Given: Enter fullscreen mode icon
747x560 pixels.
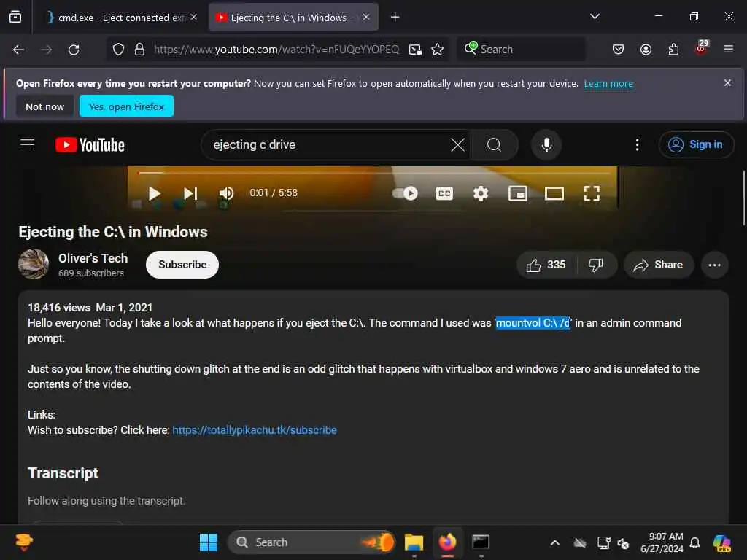Looking at the screenshot, I should (x=592, y=193).
